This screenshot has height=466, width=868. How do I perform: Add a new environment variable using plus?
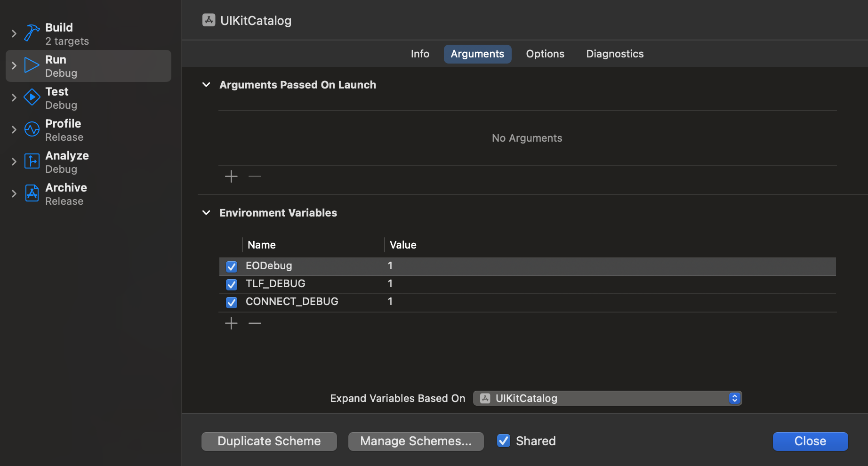coord(231,323)
